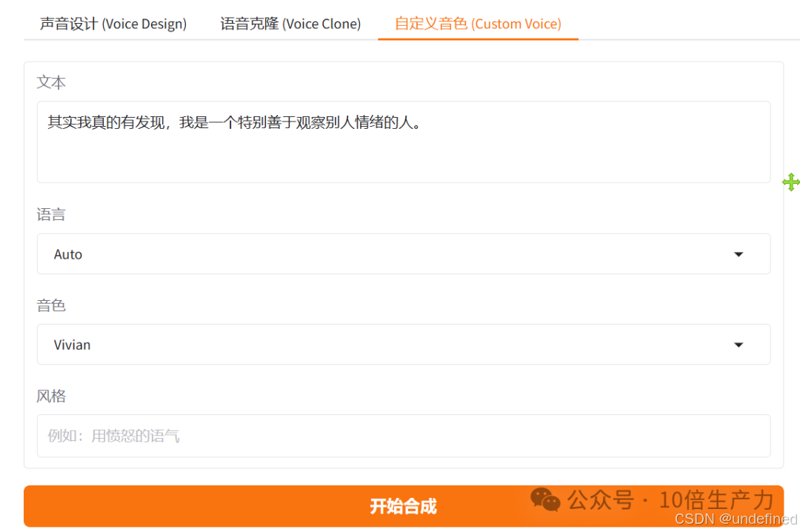Select the 自定义音色 Custom Voice tab

pyautogui.click(x=478, y=24)
